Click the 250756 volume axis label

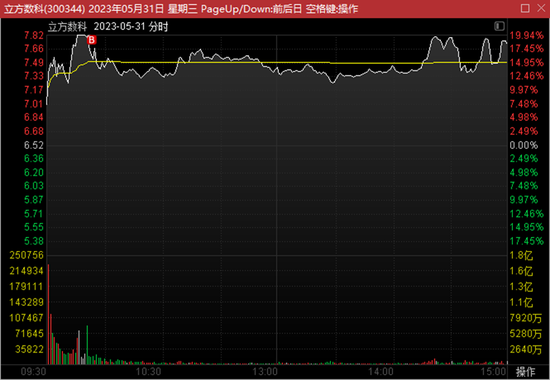click(27, 255)
